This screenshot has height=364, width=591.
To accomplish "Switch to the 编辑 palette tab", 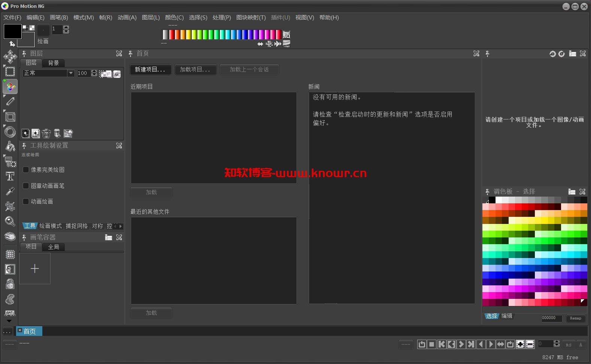I will click(507, 316).
